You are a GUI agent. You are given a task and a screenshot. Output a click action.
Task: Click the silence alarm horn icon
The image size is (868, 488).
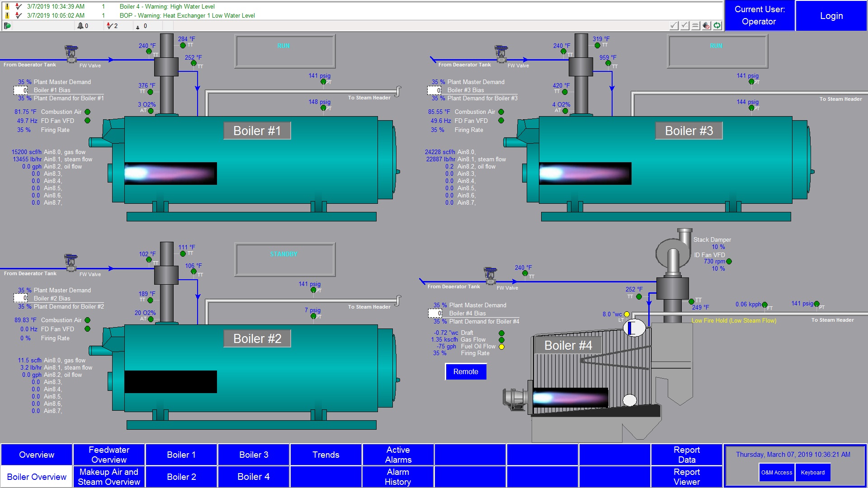(x=707, y=26)
